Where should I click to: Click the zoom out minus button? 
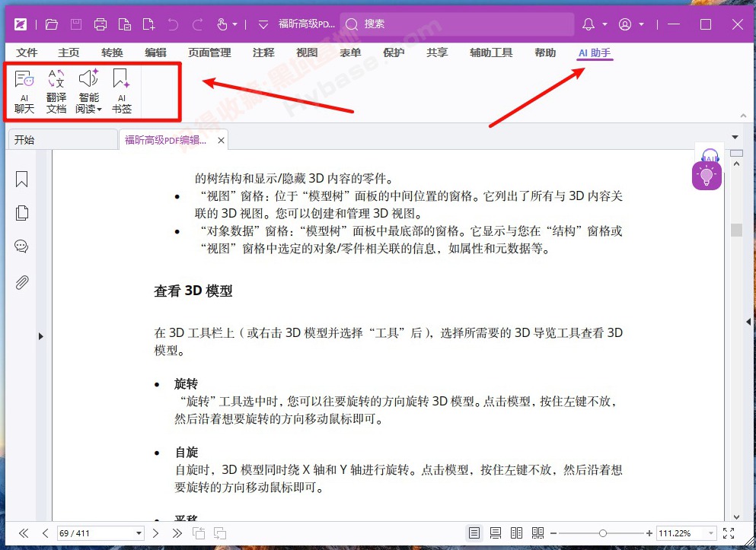(x=553, y=533)
